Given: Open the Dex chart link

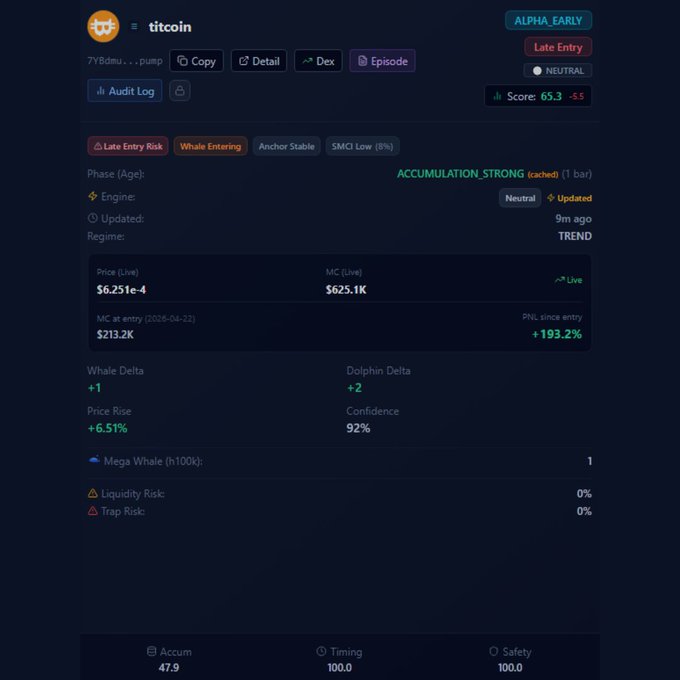Looking at the screenshot, I should (318, 61).
